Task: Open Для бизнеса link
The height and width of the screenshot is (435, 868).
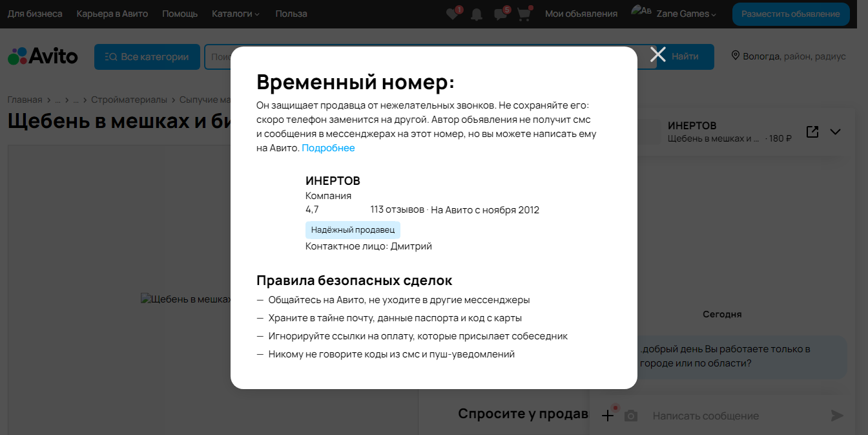Action: tap(35, 14)
